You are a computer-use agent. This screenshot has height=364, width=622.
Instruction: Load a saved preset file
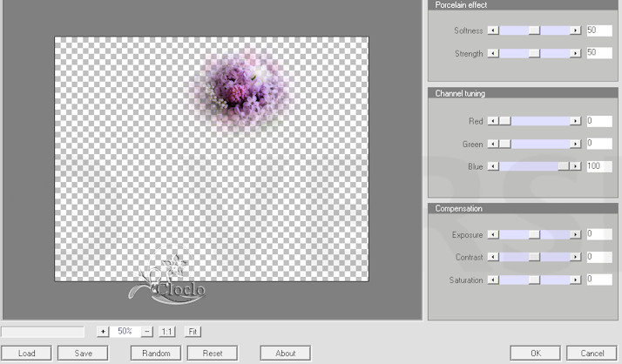click(26, 353)
